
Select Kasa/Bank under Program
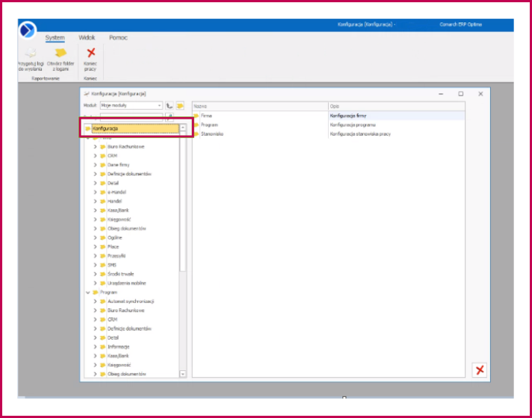(x=118, y=356)
